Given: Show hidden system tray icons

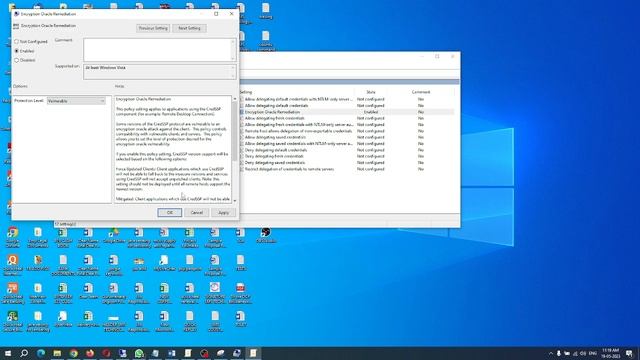Looking at the screenshot, I should 551,353.
